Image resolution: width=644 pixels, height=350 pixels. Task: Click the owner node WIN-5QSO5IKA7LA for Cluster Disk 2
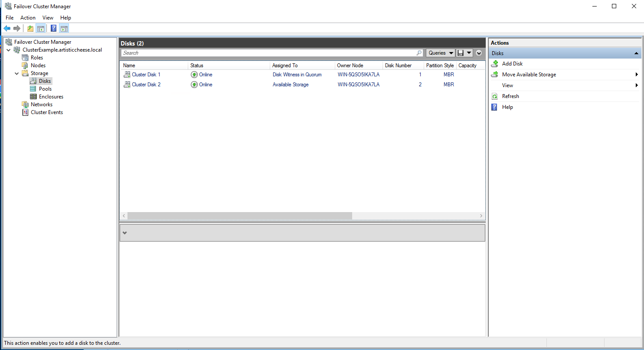pos(359,85)
